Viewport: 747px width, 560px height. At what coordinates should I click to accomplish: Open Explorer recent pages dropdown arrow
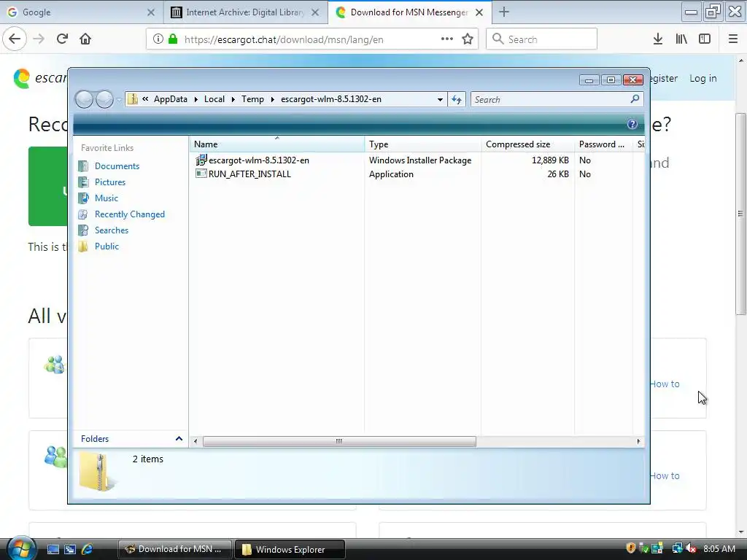tap(119, 100)
